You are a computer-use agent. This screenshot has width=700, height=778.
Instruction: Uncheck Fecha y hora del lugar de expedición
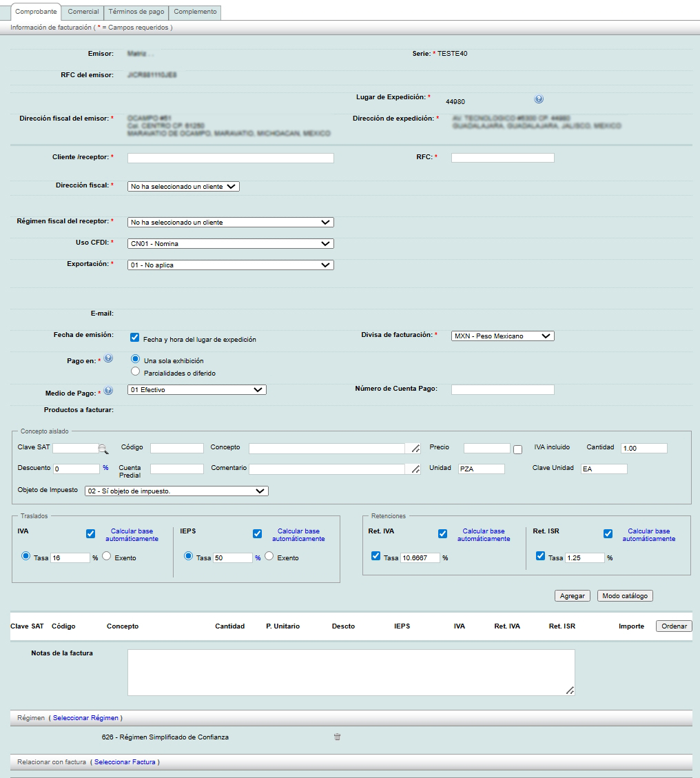click(135, 337)
